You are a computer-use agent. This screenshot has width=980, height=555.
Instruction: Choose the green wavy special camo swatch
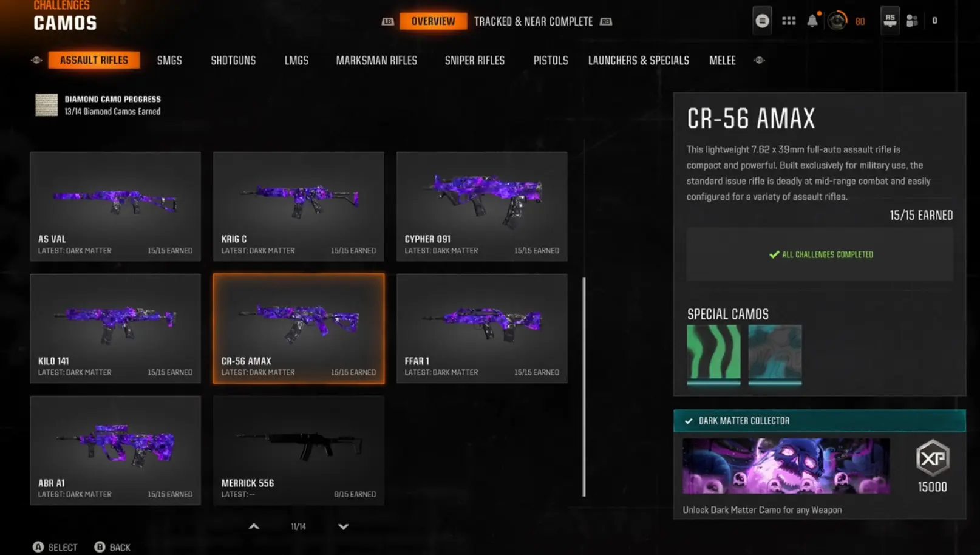(713, 355)
